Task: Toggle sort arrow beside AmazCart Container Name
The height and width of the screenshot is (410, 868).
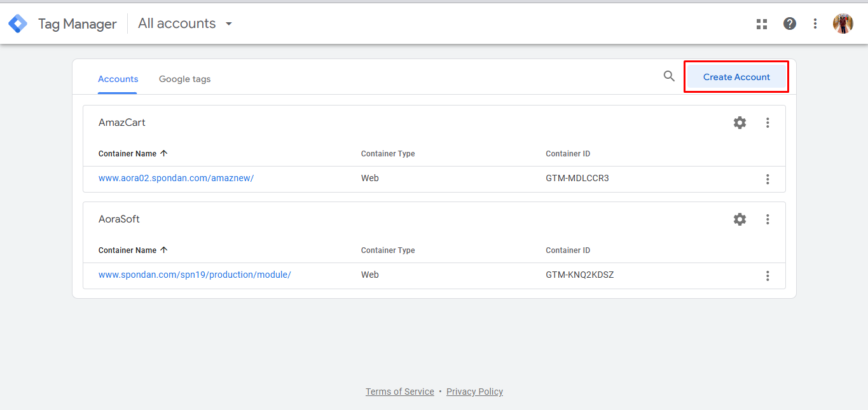Action: point(164,153)
